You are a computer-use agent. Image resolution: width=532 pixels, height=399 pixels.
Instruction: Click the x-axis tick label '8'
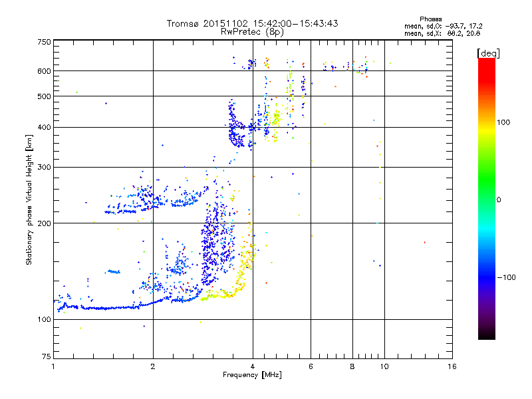[352, 366]
